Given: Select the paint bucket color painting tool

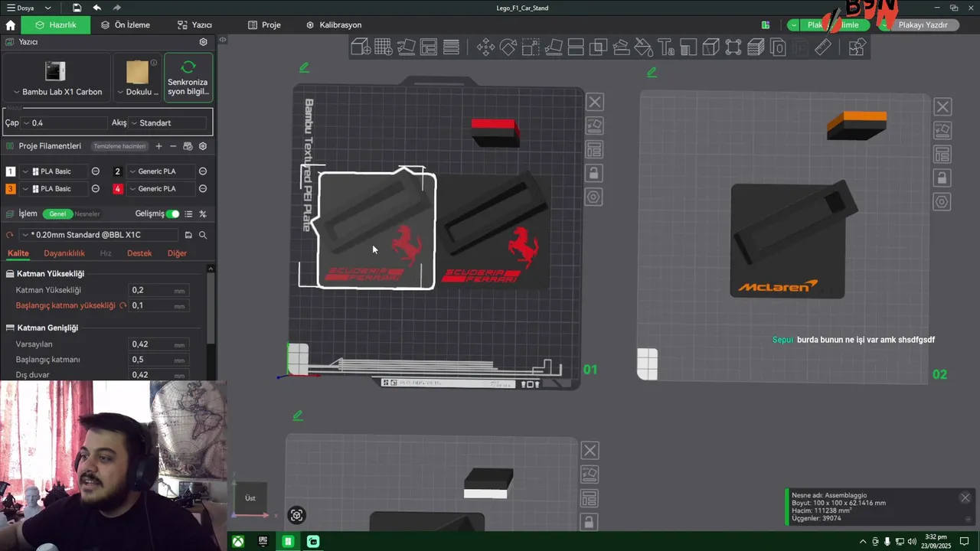Looking at the screenshot, I should tap(643, 47).
